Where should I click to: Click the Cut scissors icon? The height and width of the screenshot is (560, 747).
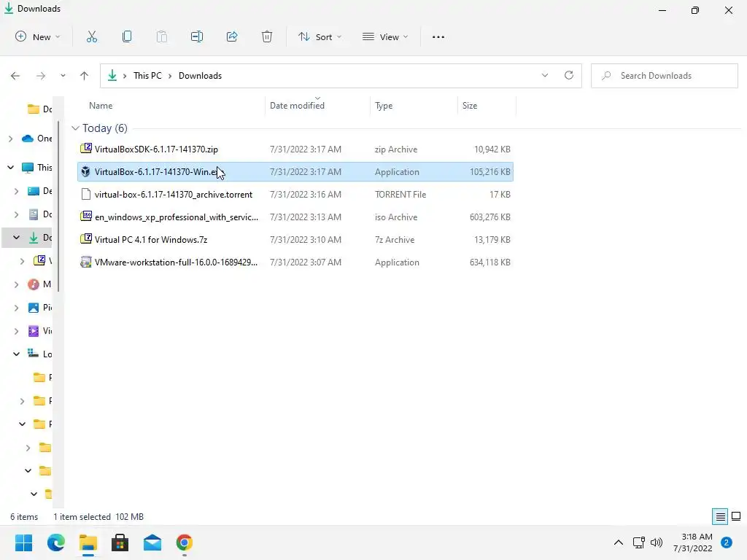pyautogui.click(x=92, y=36)
